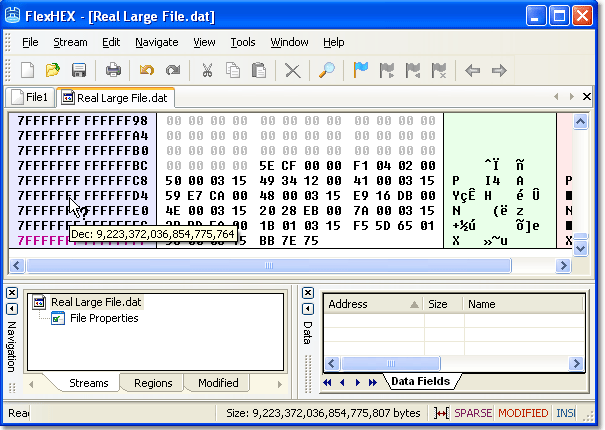Go to the previous data field tab arrow

[342, 383]
